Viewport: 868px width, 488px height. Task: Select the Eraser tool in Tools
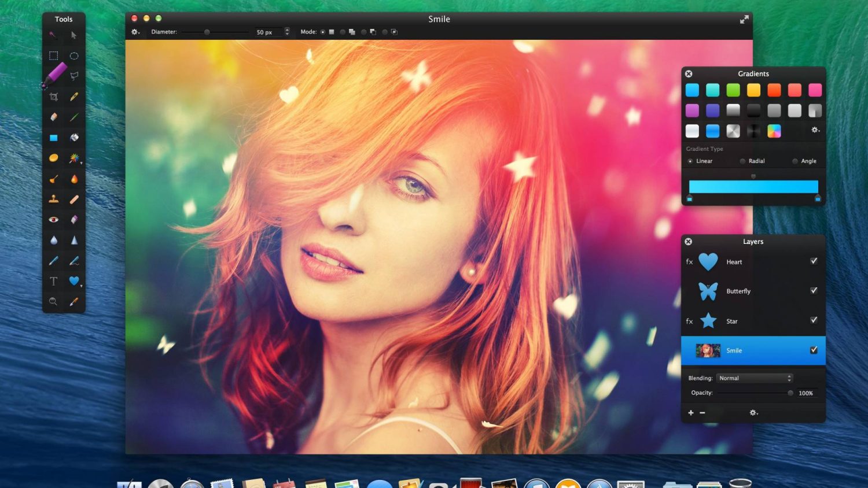pyautogui.click(x=53, y=117)
